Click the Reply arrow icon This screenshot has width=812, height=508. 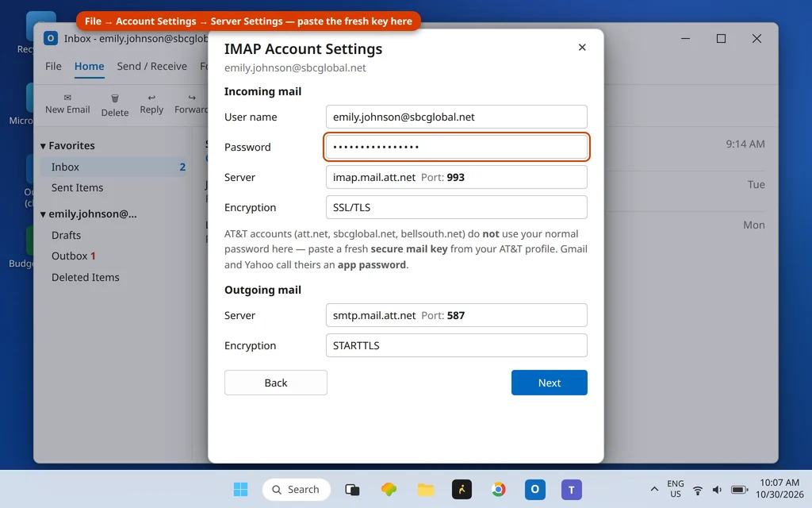[x=151, y=98]
